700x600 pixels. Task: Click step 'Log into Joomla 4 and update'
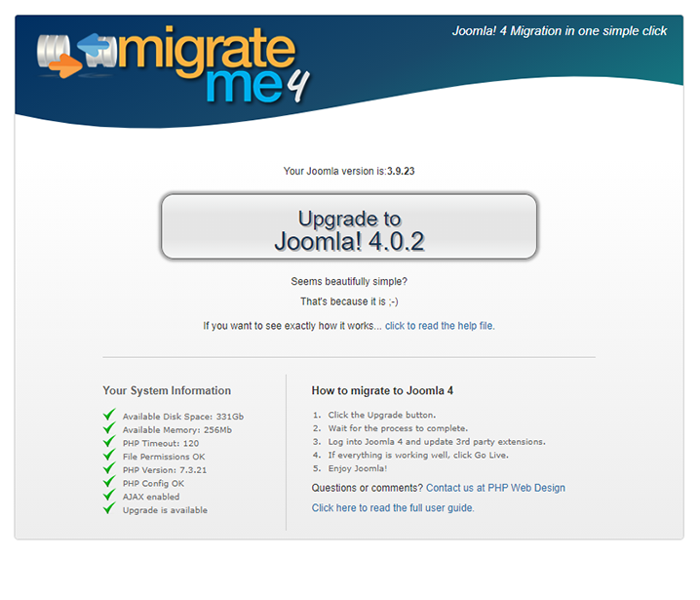tap(437, 442)
